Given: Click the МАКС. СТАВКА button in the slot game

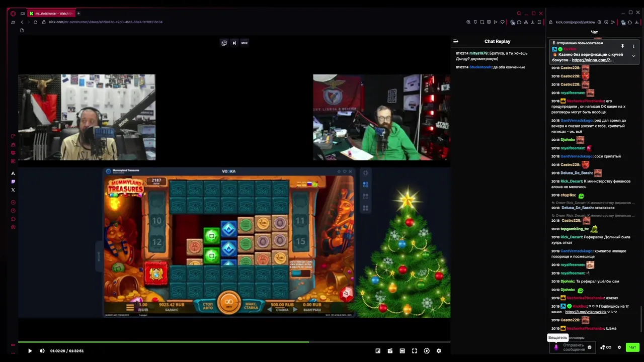Looking at the screenshot, I should tap(252, 305).
